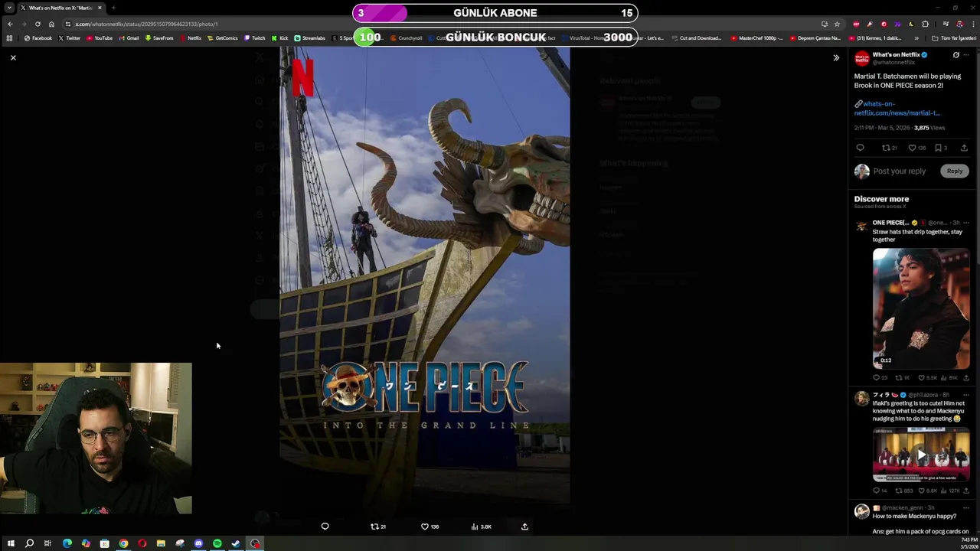The image size is (980, 551).
Task: Open Spotify from the taskbar
Action: point(217,543)
